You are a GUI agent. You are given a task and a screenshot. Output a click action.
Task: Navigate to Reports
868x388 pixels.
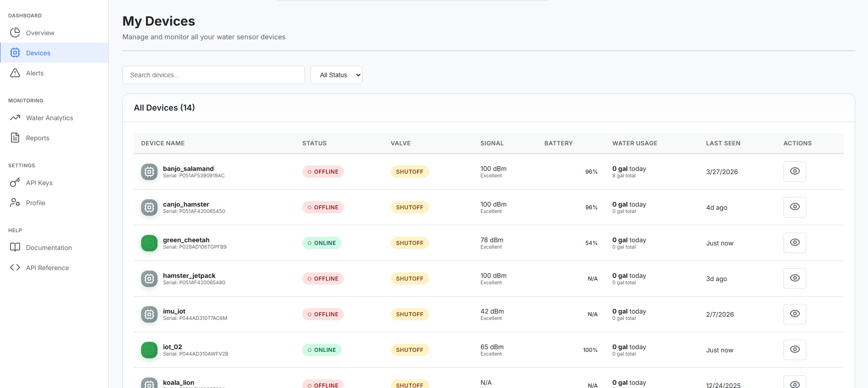[x=54, y=138]
